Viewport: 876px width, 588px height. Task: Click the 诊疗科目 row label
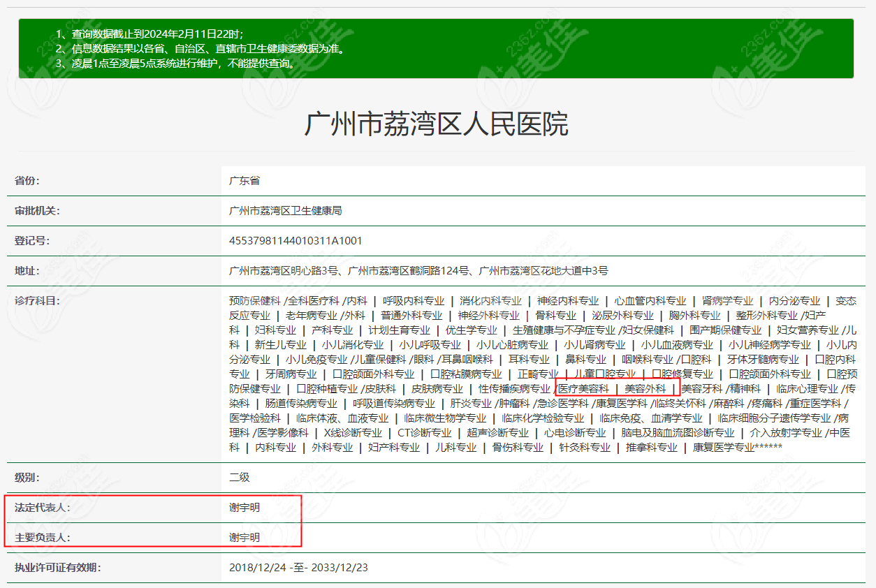(38, 300)
